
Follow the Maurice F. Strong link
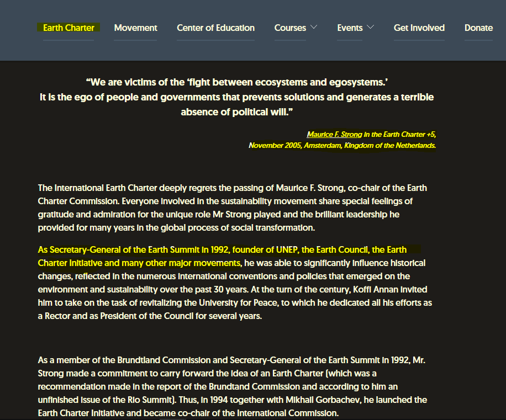coord(334,135)
